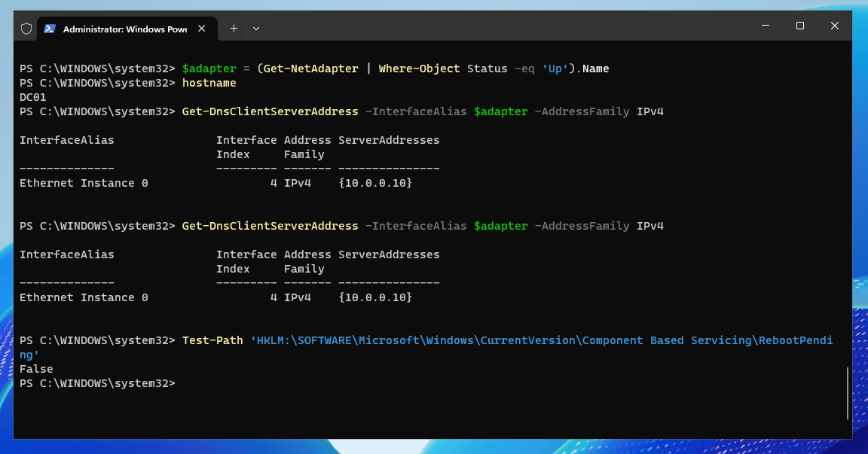Screen dimensions: 868x454
Task: Click 'Get-NetAdapter' in first command
Action: (x=311, y=69)
